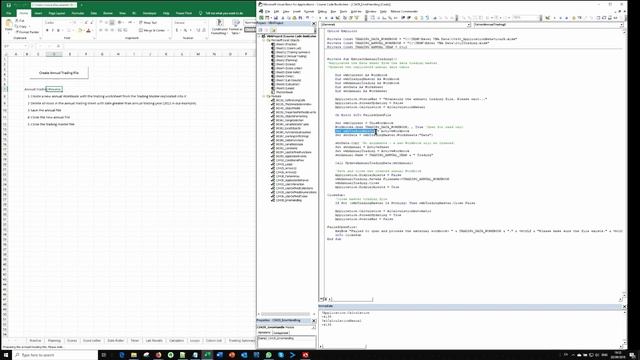Click Run Sub icon in VBA toolbar
640x360 pixels.
click(320, 18)
